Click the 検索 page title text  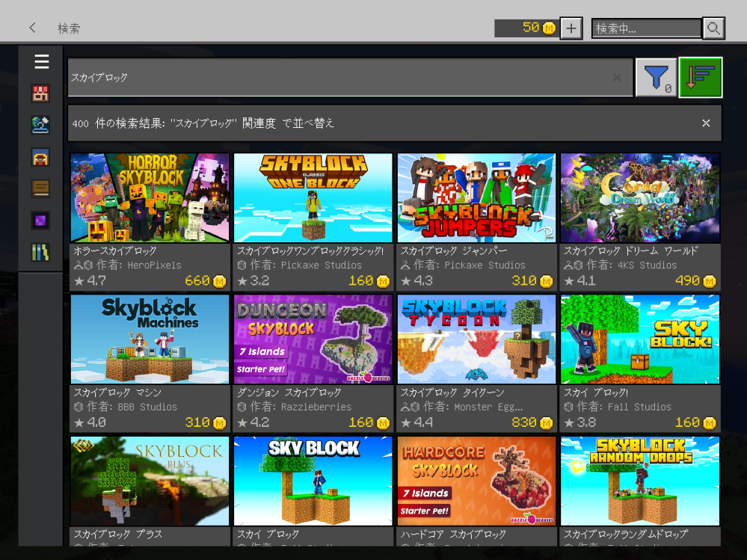[x=69, y=28]
